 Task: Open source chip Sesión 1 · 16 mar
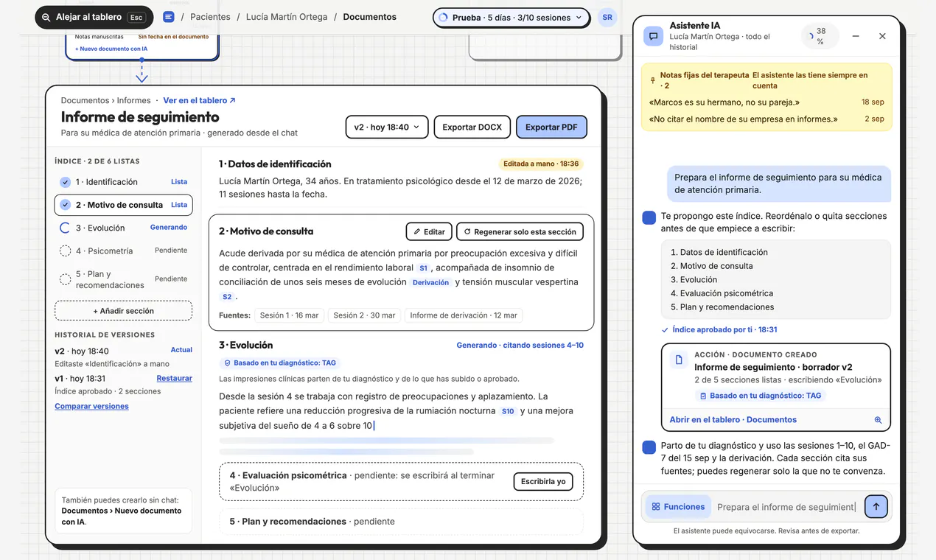(x=289, y=315)
